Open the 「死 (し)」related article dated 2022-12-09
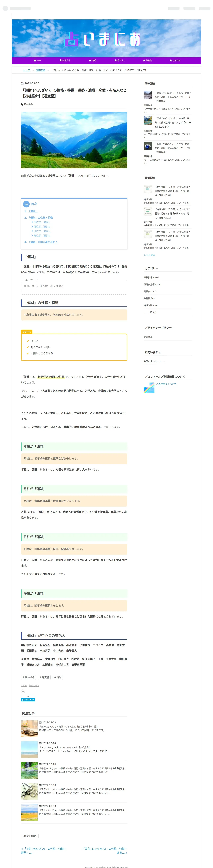The height and width of the screenshot is (868, 213). pyautogui.click(x=69, y=726)
